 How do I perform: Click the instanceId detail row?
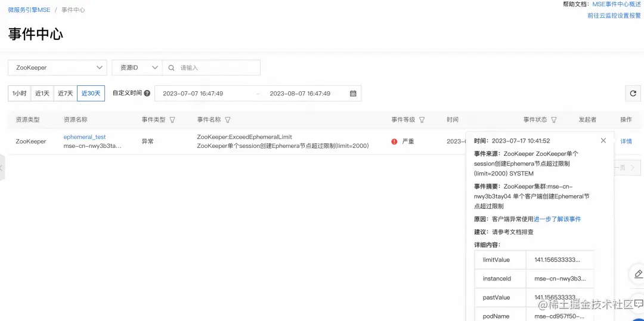pyautogui.click(x=534, y=279)
